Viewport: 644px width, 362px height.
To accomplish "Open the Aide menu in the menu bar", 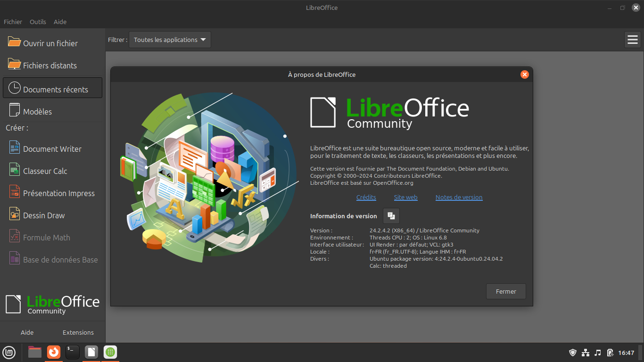I will (60, 22).
